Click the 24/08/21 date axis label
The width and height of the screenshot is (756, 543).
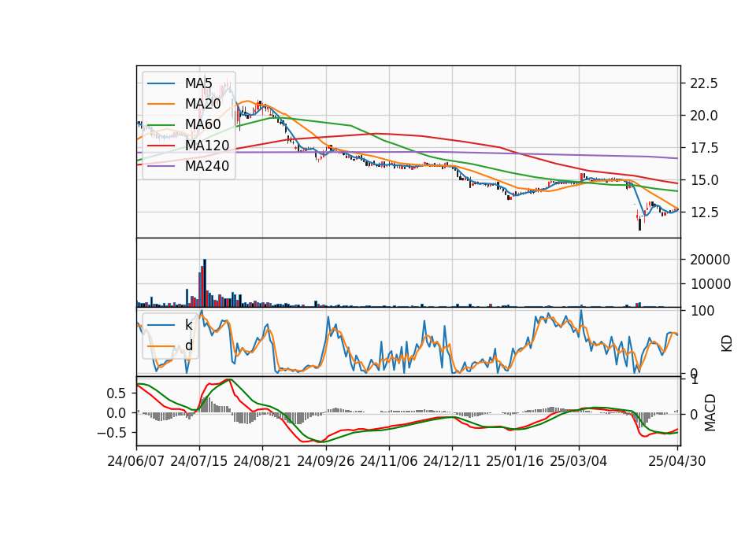click(262, 461)
